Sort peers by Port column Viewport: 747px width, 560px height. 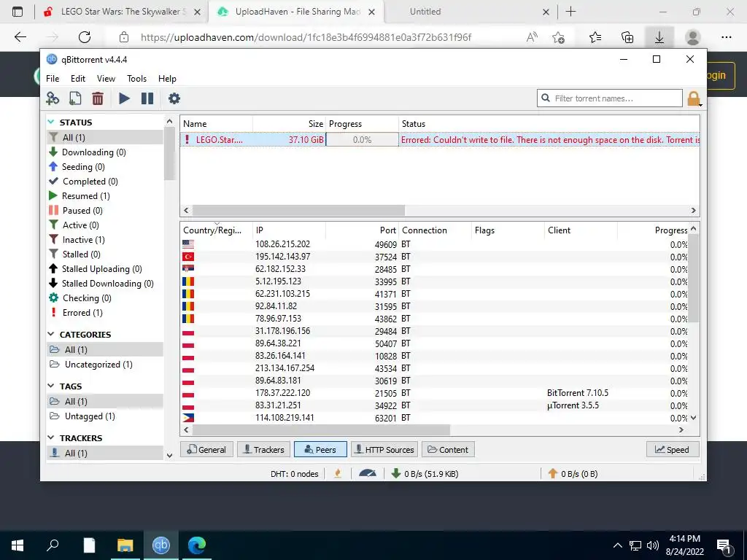click(x=362, y=230)
